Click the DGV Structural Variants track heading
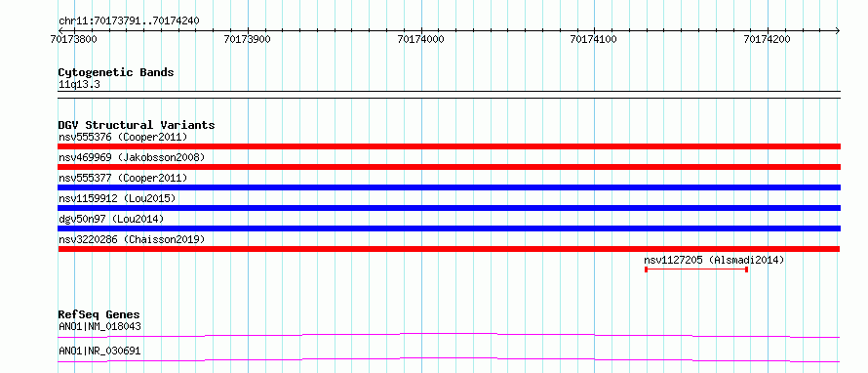 coord(137,125)
